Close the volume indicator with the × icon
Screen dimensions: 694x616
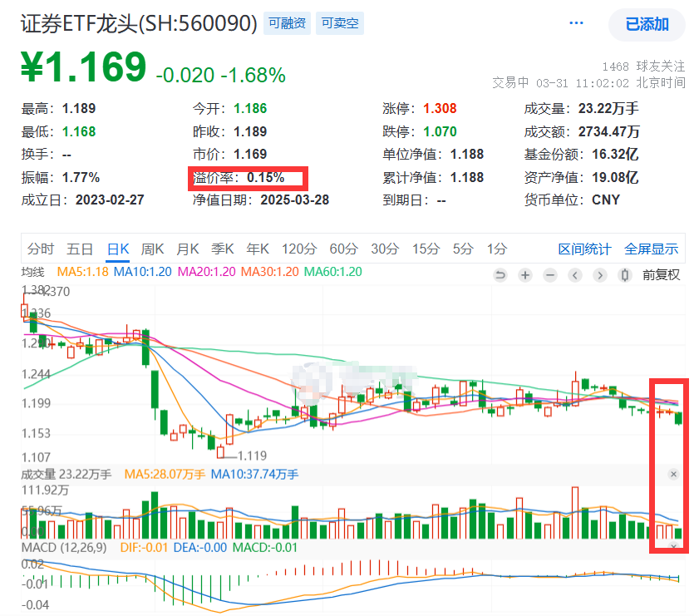point(673,474)
